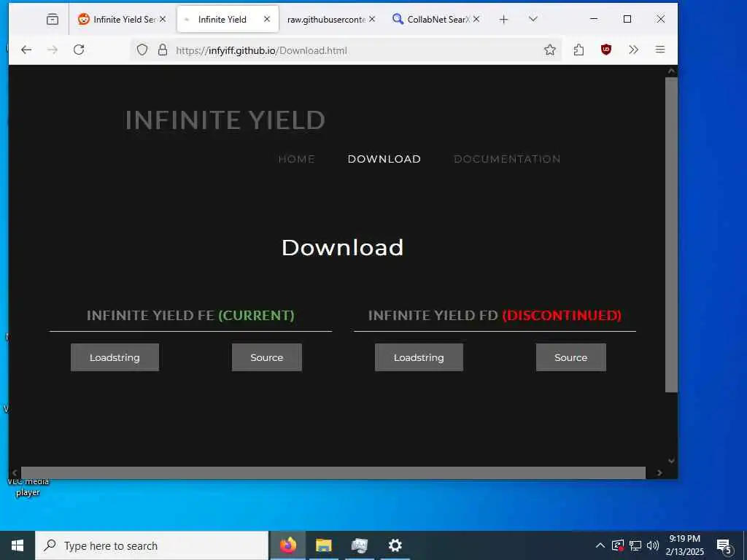Click the vertical scrollbar thumb
The image size is (747, 560).
pos(671,234)
